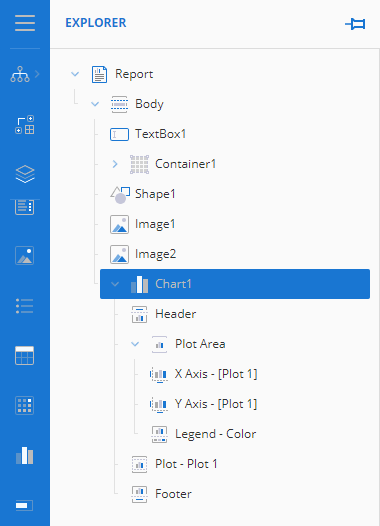Select X Axis - [Plot 1]

click(216, 374)
